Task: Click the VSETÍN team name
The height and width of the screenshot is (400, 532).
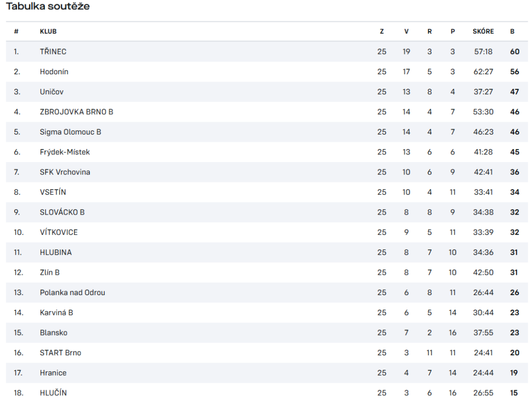Action: [53, 192]
